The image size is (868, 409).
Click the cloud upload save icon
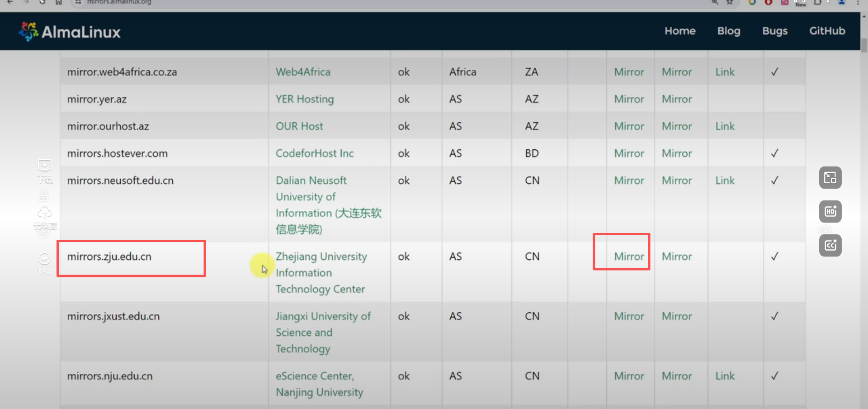pyautogui.click(x=44, y=213)
